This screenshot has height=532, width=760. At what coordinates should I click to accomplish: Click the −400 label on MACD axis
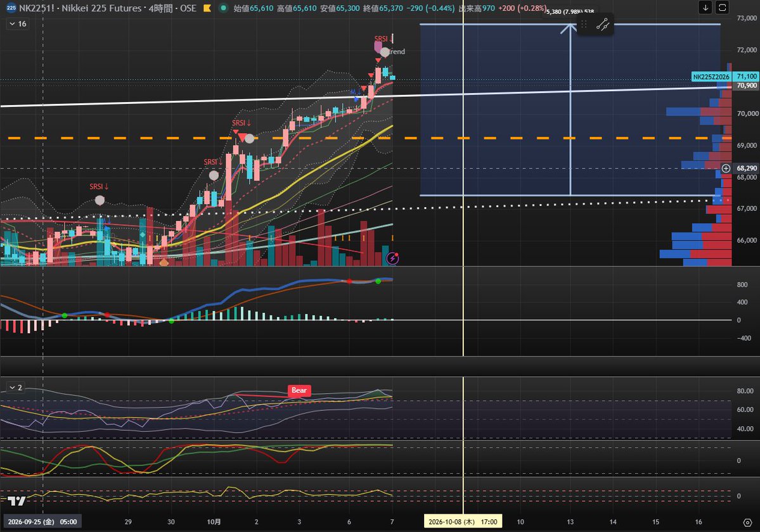coord(744,338)
